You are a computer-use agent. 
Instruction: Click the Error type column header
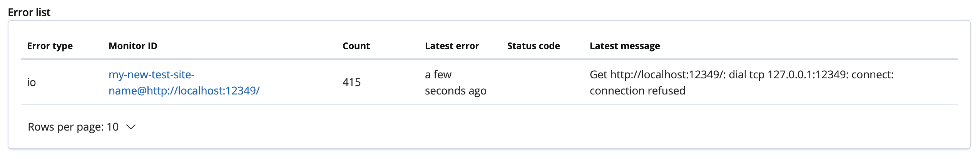pyautogui.click(x=50, y=46)
